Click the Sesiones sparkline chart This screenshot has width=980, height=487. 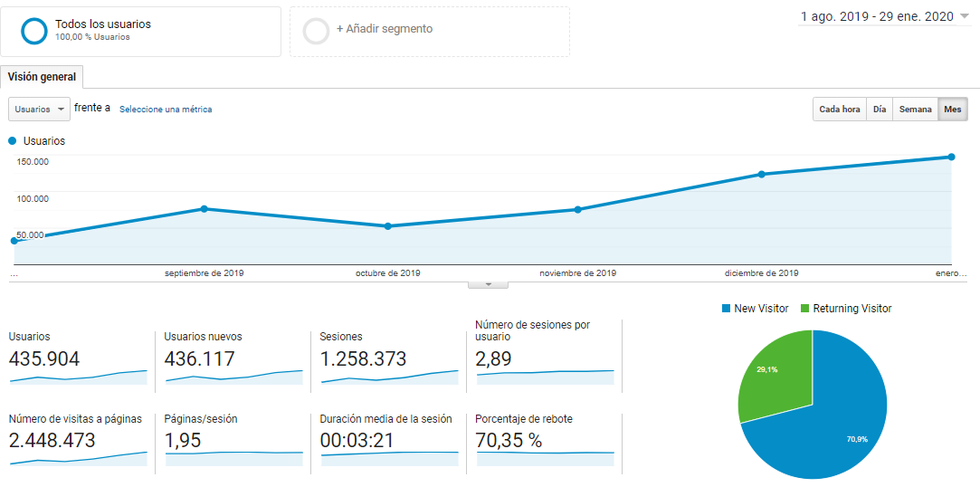[x=389, y=377]
